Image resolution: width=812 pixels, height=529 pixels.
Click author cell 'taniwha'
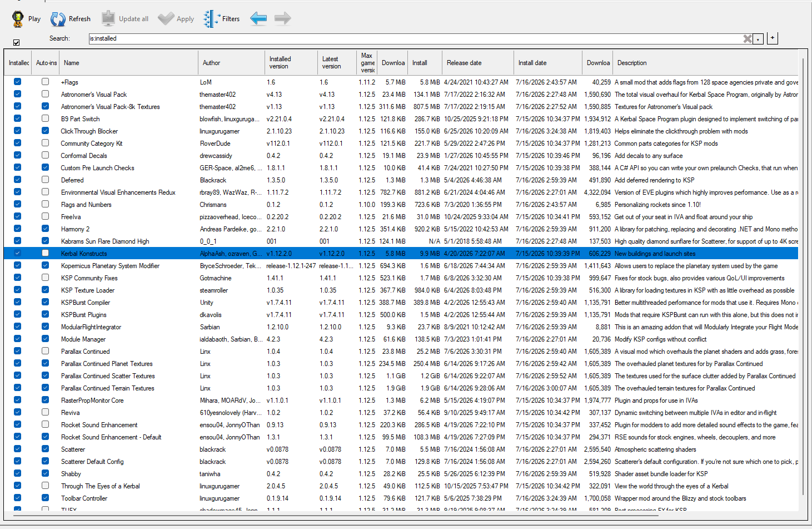point(210,474)
